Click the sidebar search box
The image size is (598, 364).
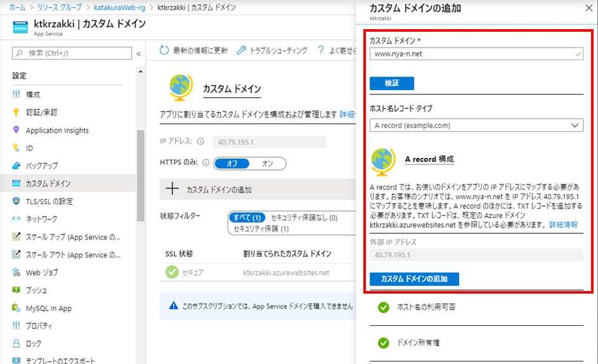point(72,53)
